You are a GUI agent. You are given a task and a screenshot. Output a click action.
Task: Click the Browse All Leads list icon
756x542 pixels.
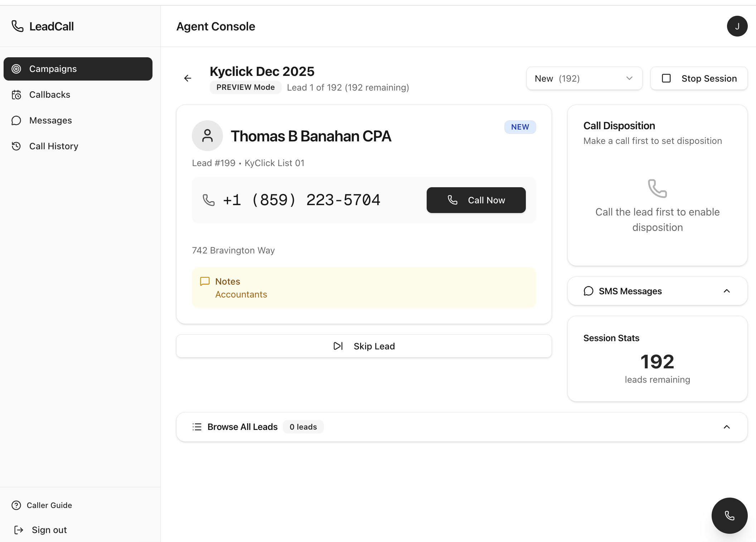click(x=197, y=427)
